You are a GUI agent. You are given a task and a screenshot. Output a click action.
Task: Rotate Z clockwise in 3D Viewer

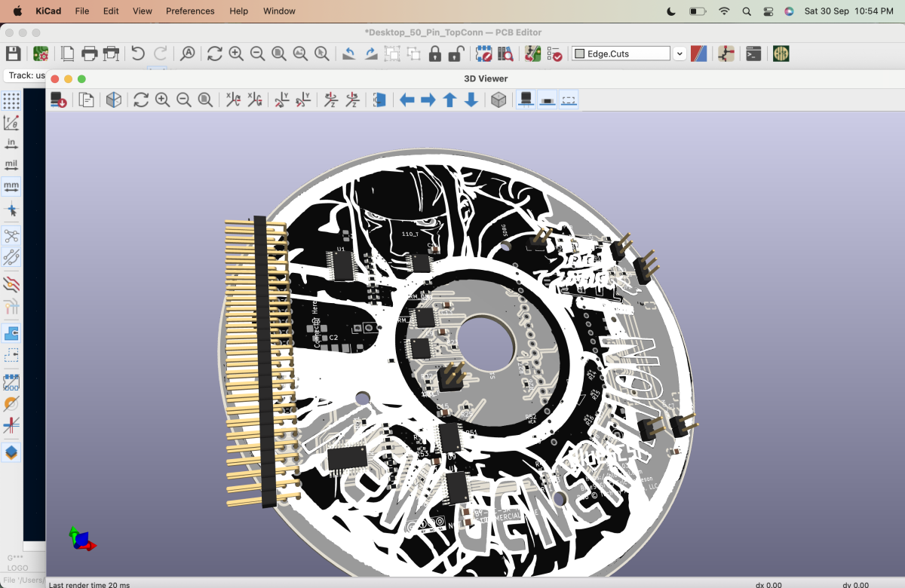(330, 100)
